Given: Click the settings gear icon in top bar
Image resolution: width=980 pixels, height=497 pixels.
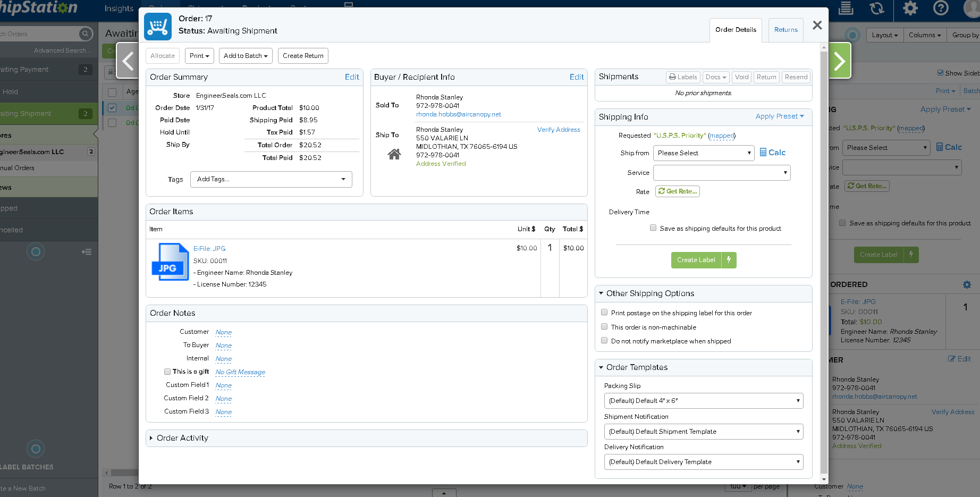Looking at the screenshot, I should (910, 8).
